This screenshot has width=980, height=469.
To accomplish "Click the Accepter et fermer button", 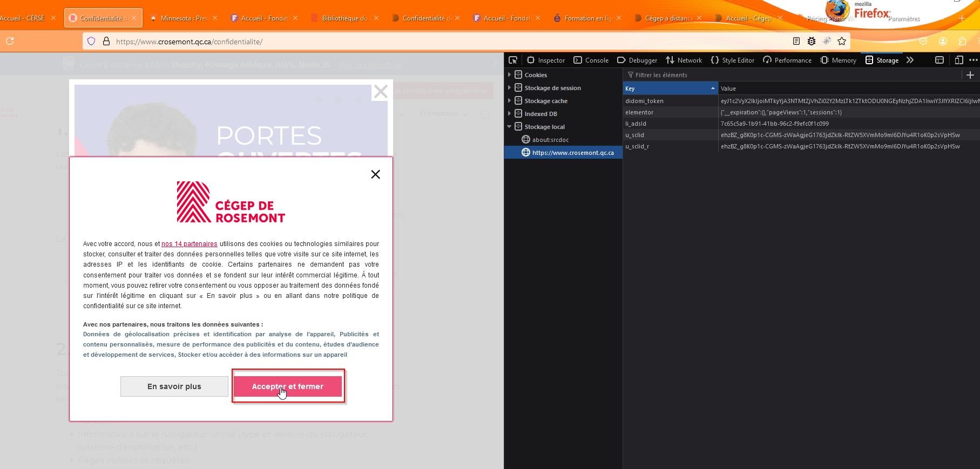I will [288, 386].
